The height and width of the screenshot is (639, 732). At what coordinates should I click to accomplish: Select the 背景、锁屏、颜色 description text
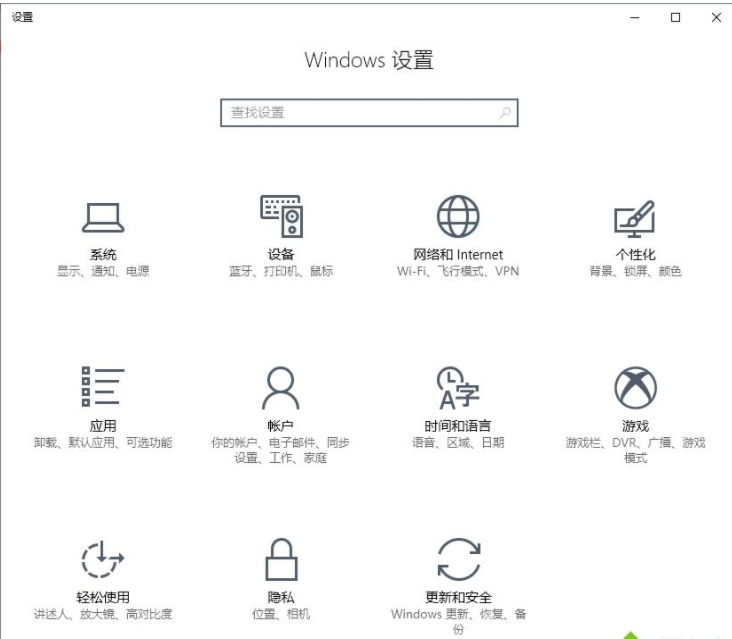[x=635, y=272]
